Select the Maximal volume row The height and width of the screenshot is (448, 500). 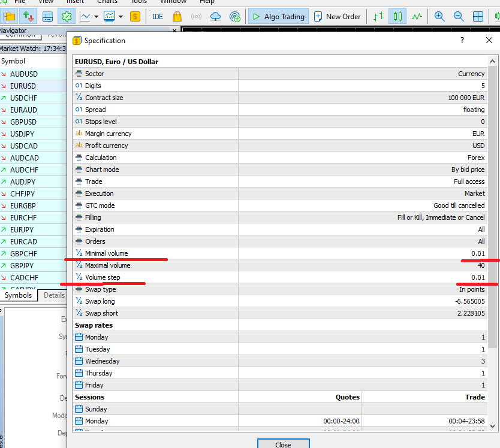coord(280,265)
